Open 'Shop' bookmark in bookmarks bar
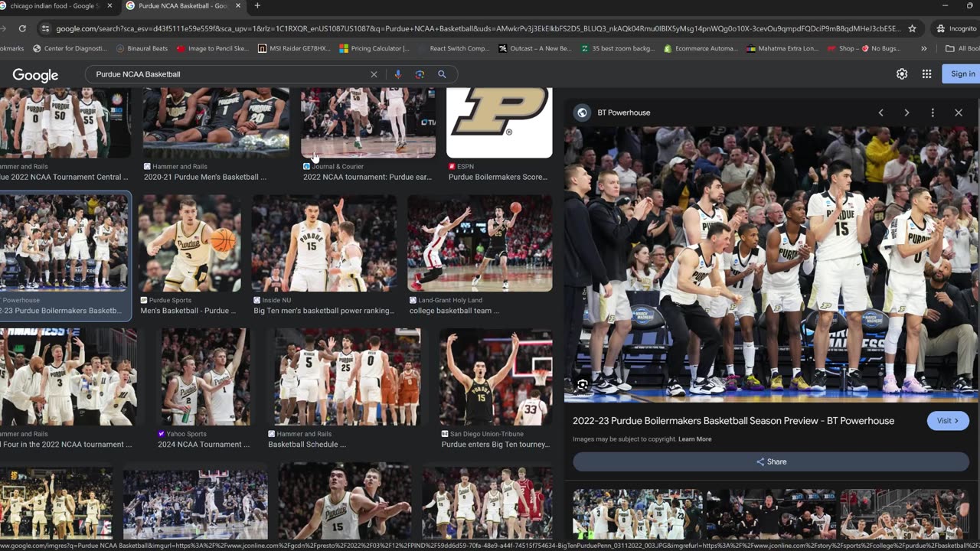980x551 pixels. [840, 48]
